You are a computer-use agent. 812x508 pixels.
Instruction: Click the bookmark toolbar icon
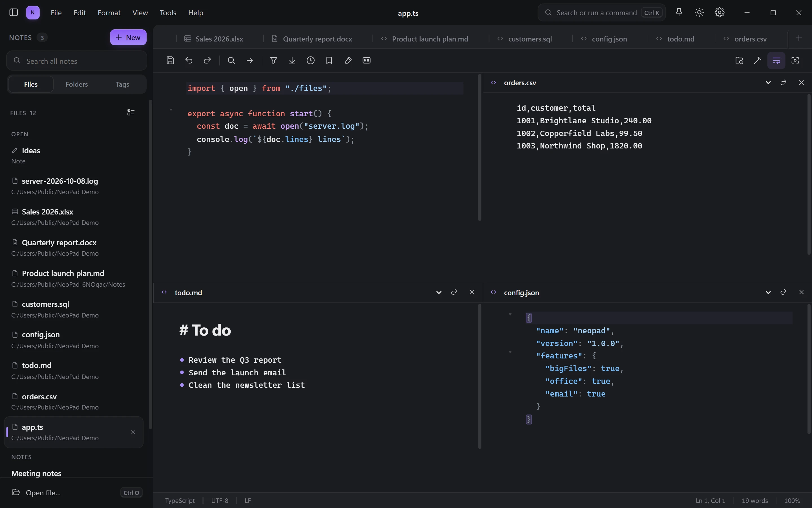coord(329,60)
